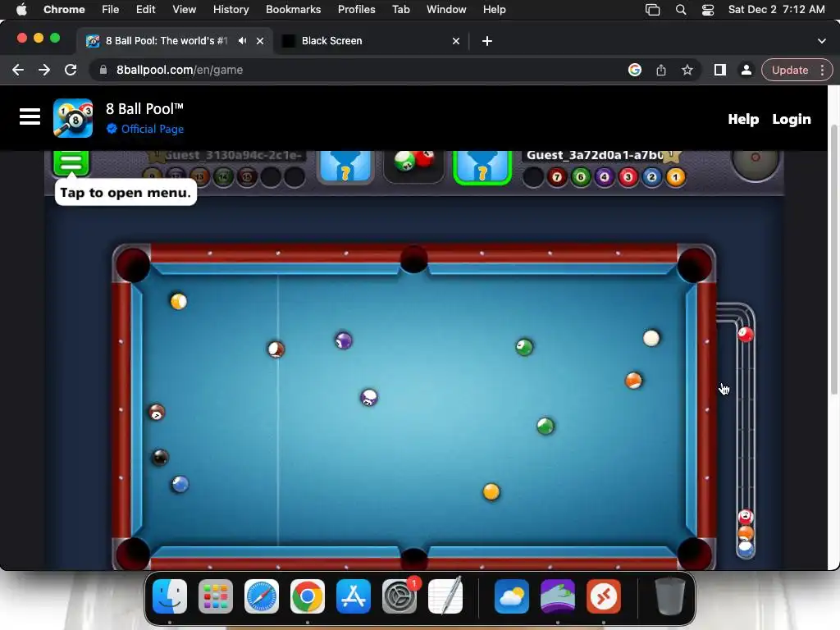840x630 pixels.
Task: Open a new tab with plus button
Action: [x=487, y=41]
